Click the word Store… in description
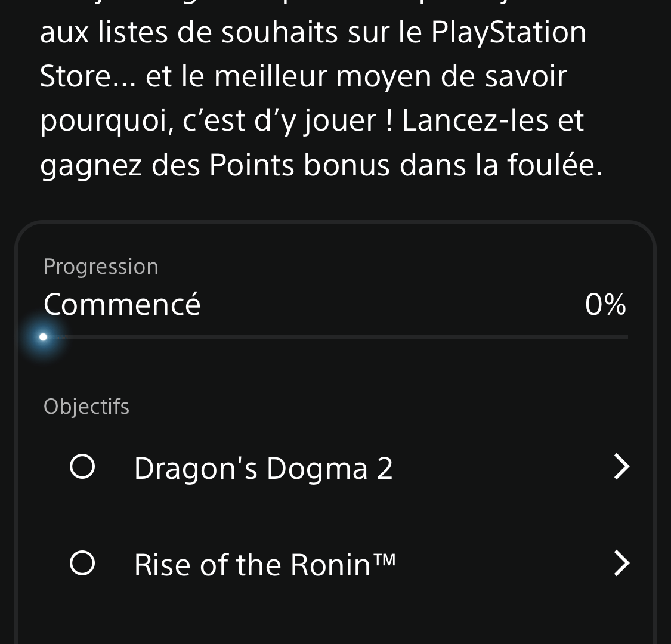 (x=88, y=76)
